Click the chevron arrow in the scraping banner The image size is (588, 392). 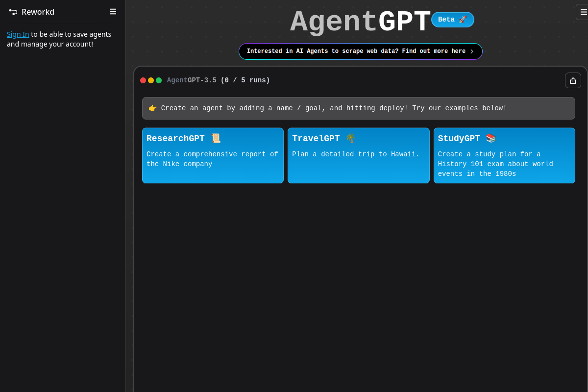471,51
